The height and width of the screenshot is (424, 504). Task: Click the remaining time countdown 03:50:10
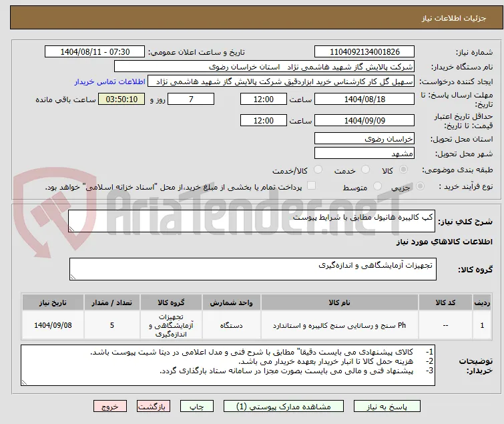[x=121, y=99]
